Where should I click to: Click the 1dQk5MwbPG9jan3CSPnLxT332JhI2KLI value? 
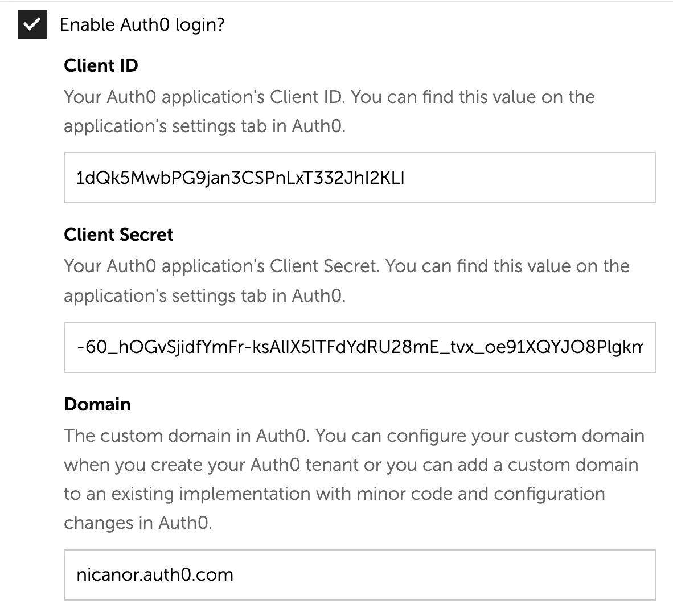click(239, 178)
